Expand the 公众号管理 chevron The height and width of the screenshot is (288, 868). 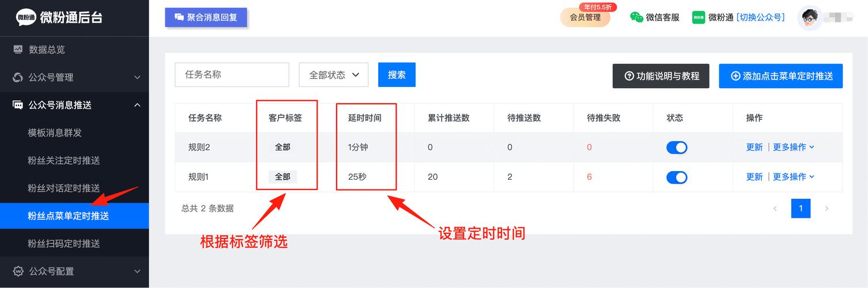coord(137,77)
